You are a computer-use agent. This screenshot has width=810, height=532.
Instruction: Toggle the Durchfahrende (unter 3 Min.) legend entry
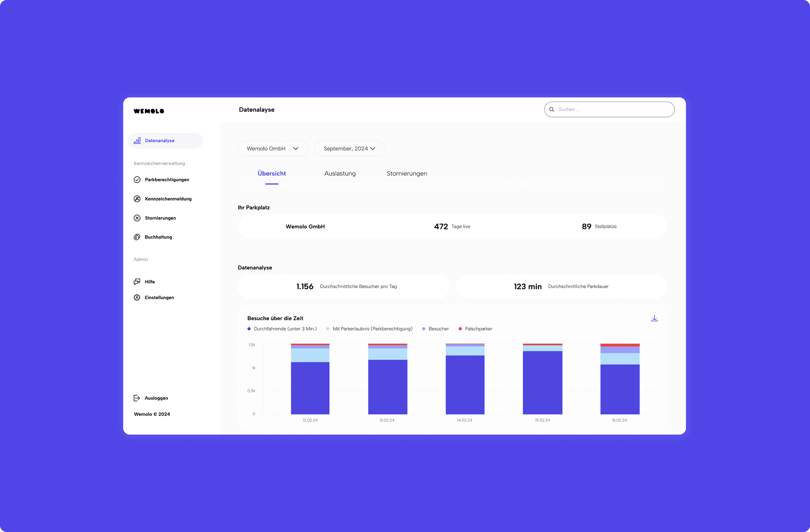282,329
